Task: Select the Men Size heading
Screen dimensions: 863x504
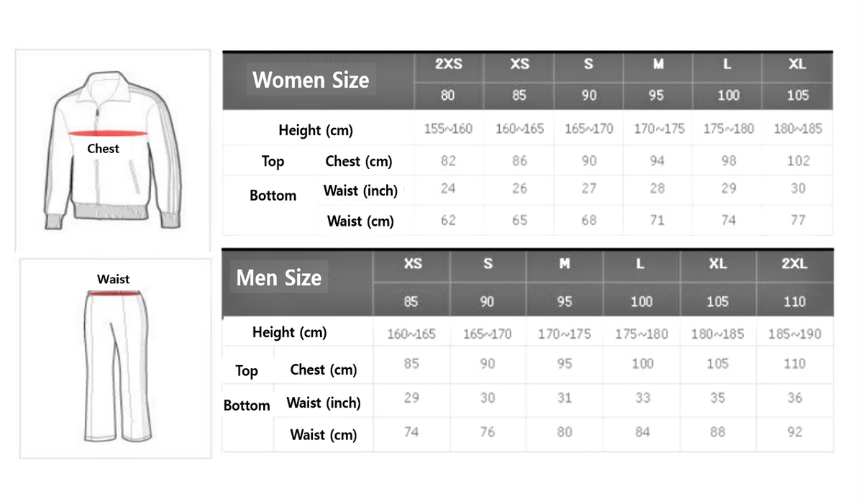Action: pos(279,278)
